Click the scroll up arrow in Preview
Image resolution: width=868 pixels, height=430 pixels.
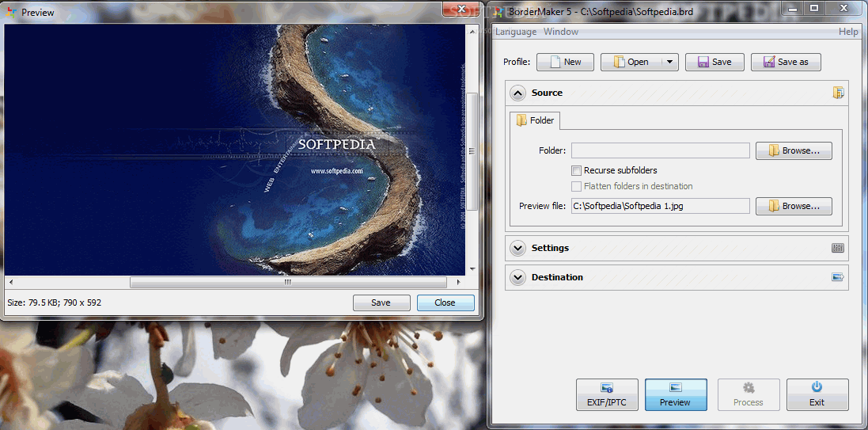[x=472, y=31]
